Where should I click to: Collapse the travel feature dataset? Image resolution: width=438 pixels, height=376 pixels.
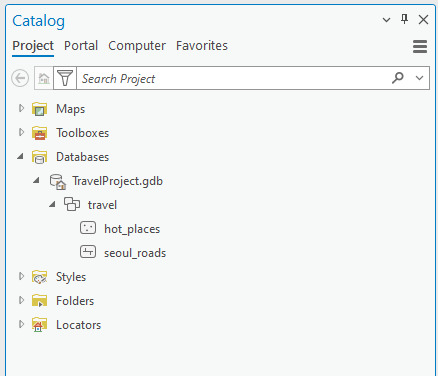tap(52, 204)
